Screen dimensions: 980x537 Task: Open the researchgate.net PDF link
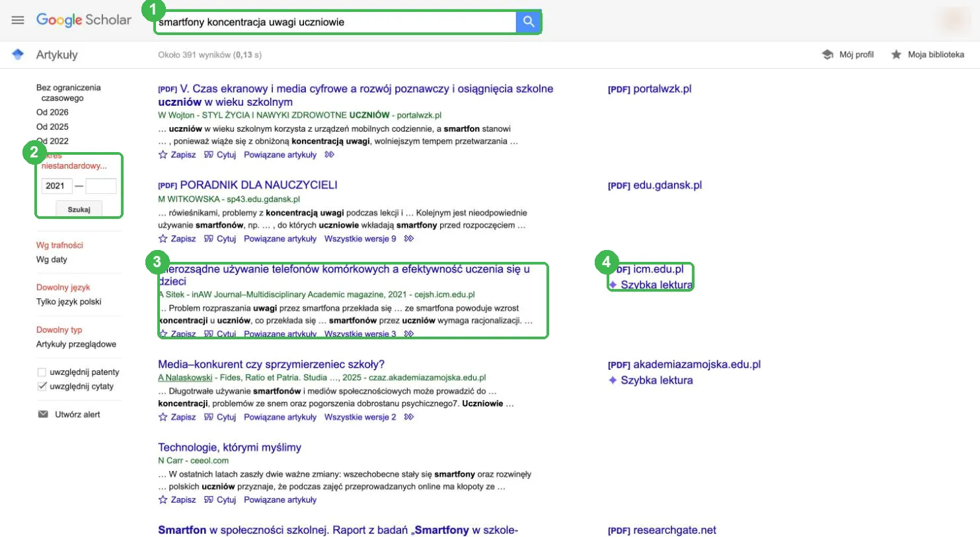click(662, 530)
